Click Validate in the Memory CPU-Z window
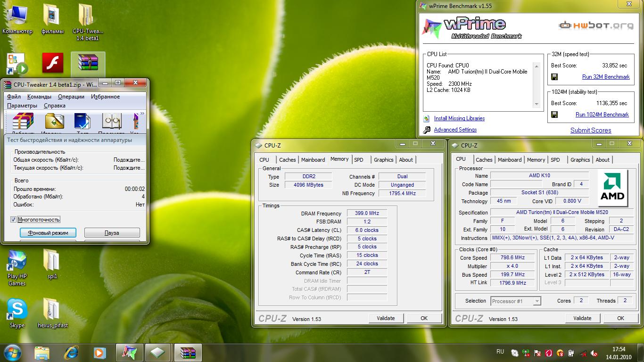 pyautogui.click(x=386, y=318)
